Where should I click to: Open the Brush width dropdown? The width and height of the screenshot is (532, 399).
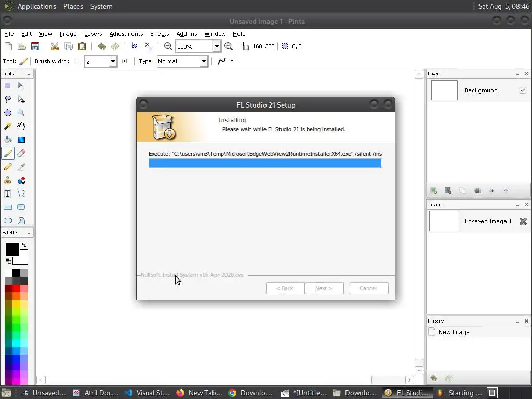pos(113,61)
